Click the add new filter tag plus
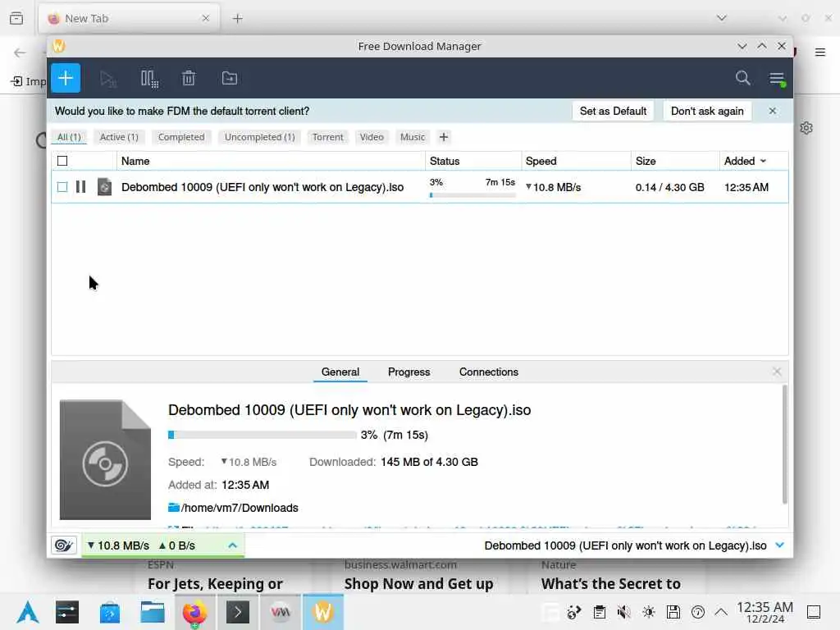 tap(444, 137)
